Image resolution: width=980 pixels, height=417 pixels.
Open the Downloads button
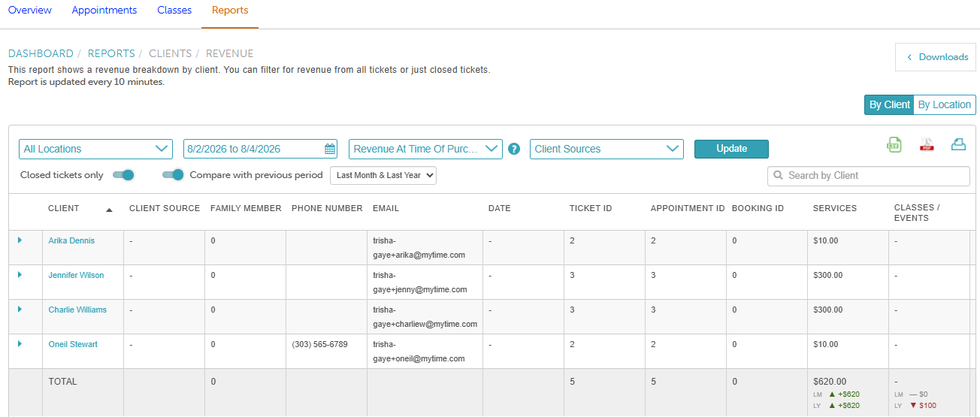click(x=936, y=57)
